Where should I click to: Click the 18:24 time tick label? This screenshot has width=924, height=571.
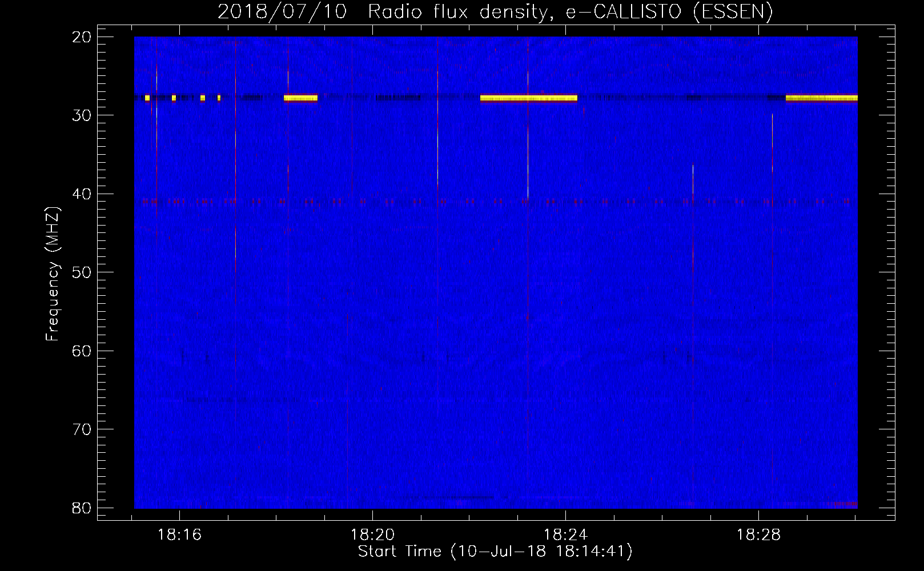point(565,535)
